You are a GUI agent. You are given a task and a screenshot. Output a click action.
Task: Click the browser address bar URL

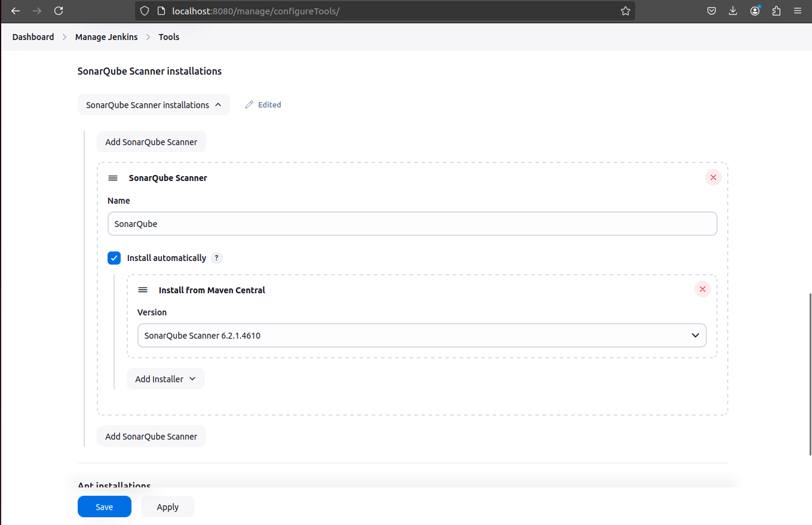256,11
